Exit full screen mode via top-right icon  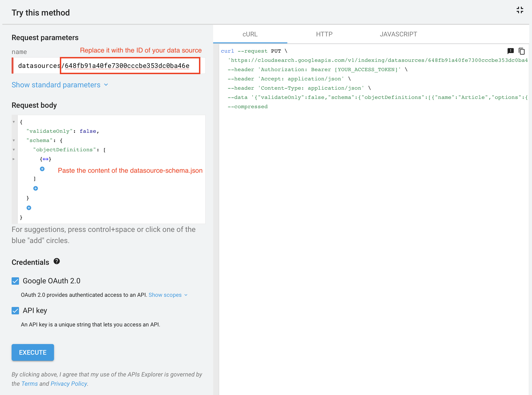pos(520,10)
